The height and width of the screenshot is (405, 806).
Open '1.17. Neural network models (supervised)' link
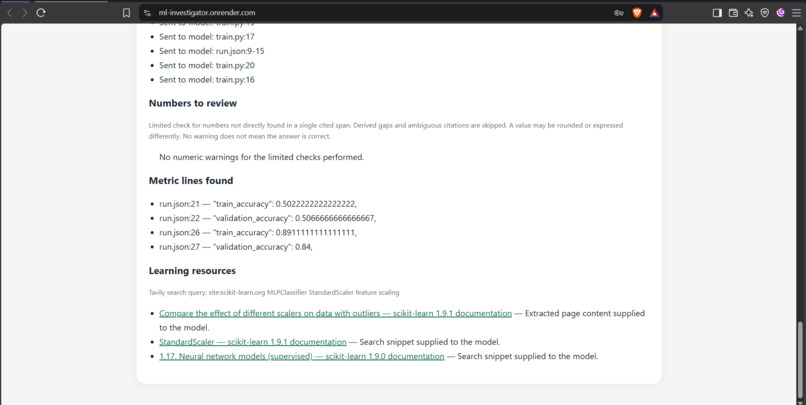(x=302, y=356)
